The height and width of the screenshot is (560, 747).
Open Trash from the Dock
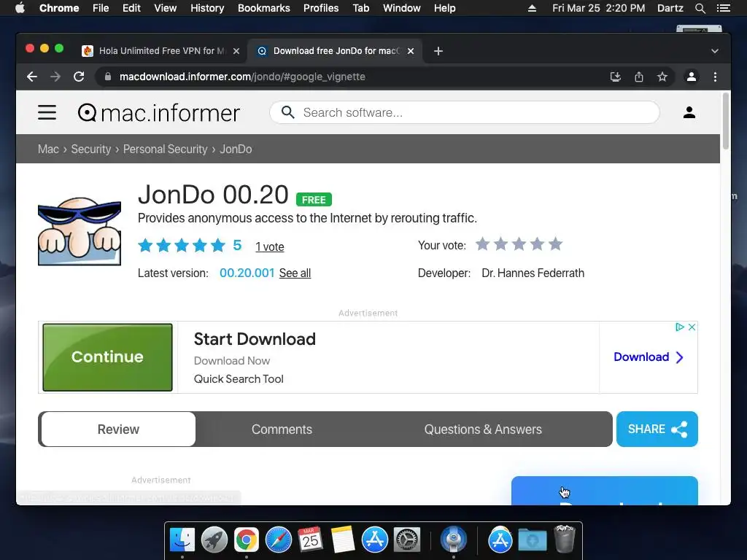(x=565, y=539)
